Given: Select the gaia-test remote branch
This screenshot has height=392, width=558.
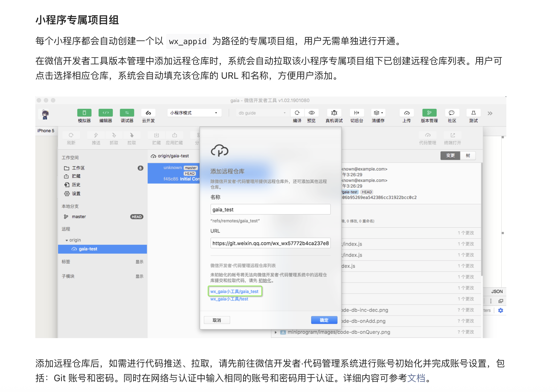Looking at the screenshot, I should [102, 249].
